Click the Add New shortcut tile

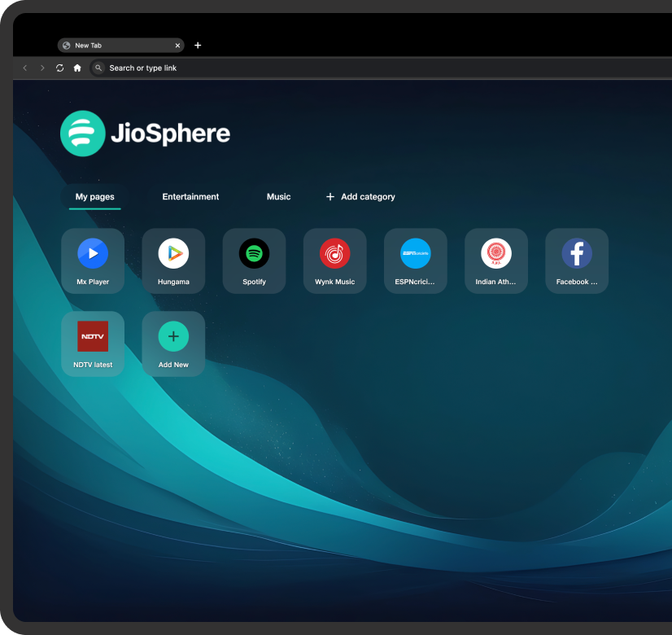[x=173, y=344]
